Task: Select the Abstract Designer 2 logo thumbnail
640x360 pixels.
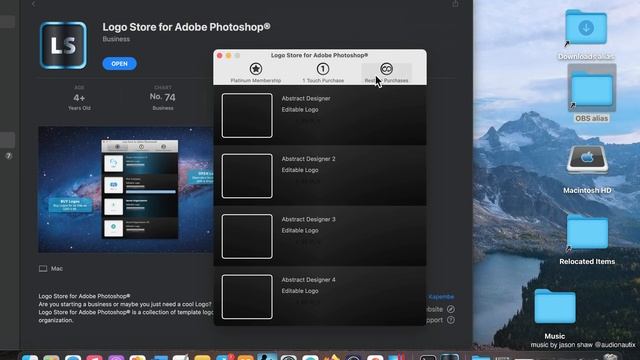Action: tap(247, 176)
